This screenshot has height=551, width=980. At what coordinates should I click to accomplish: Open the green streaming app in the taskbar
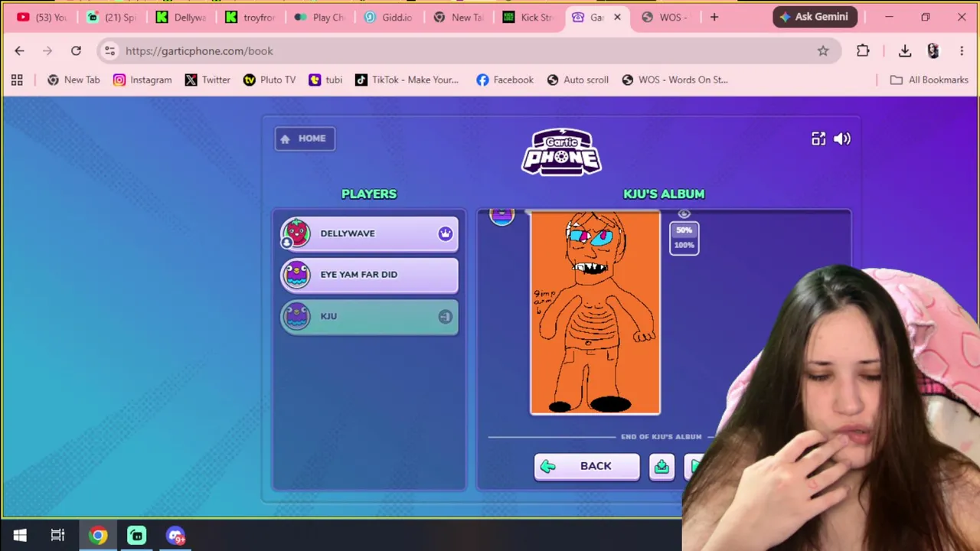click(x=136, y=536)
